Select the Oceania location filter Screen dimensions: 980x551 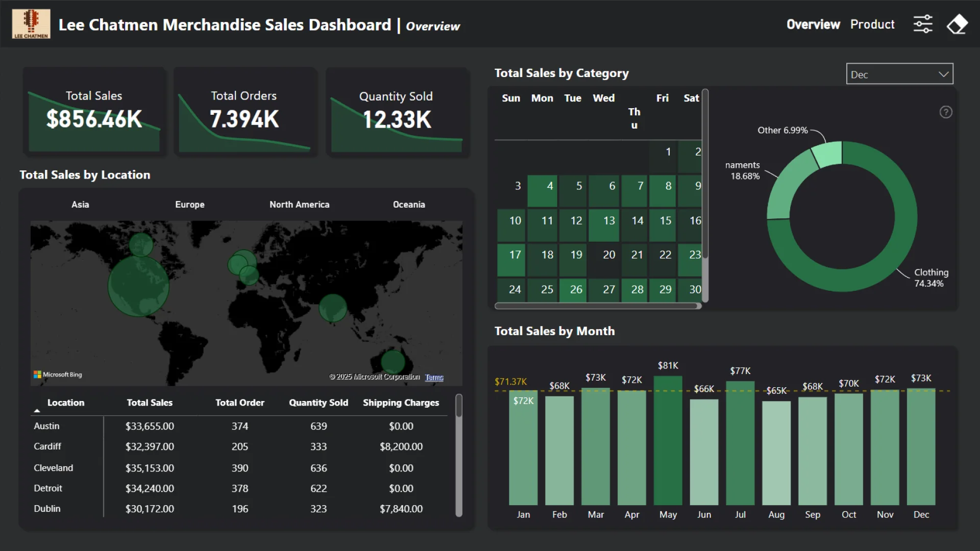coord(409,205)
